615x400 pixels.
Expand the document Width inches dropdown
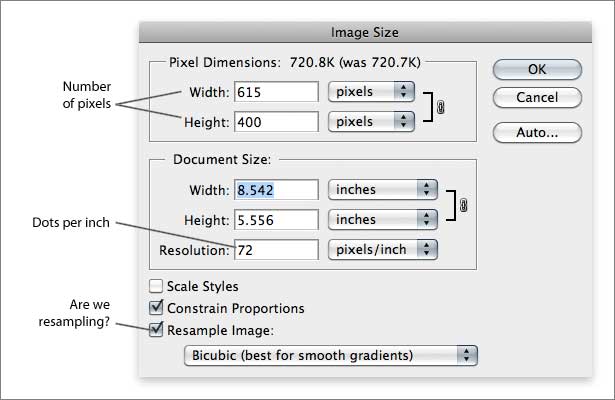383,189
